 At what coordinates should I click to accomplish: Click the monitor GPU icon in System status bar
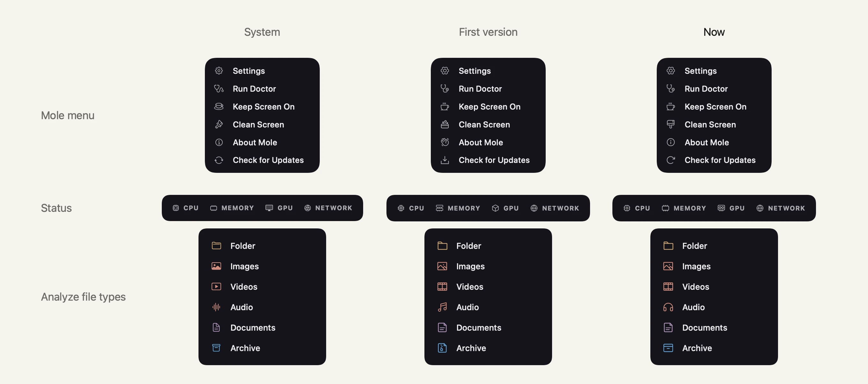tap(269, 208)
